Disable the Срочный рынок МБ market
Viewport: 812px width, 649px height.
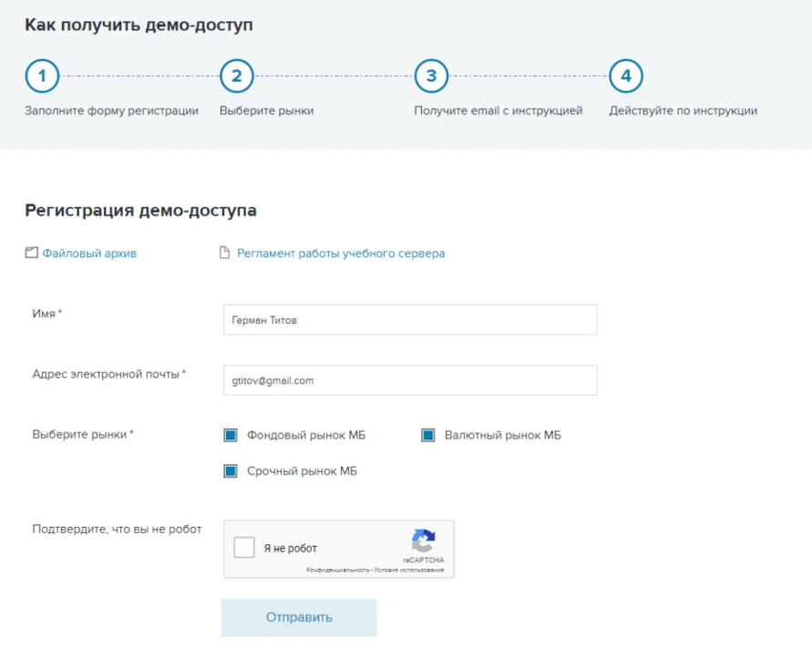[x=231, y=470]
